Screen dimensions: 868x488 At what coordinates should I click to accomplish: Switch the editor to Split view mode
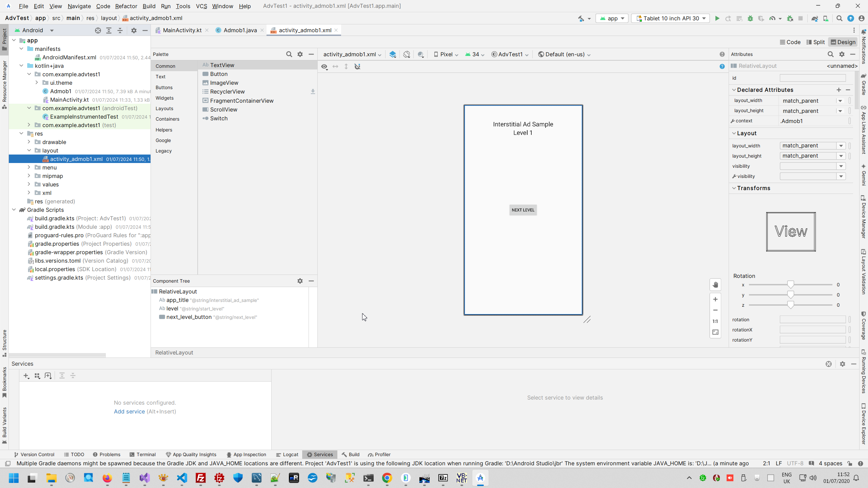click(815, 42)
